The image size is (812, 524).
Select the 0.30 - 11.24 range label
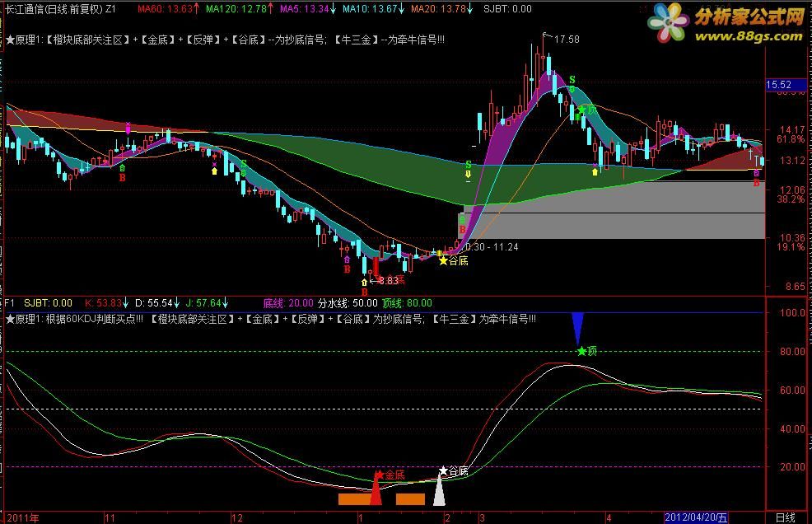[492, 247]
